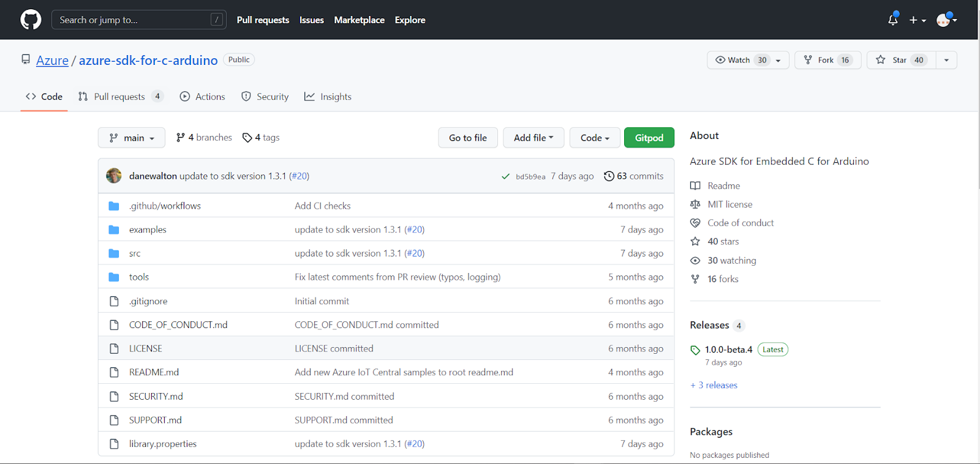
Task: Click the star icon beside 40 stars
Action: point(695,242)
